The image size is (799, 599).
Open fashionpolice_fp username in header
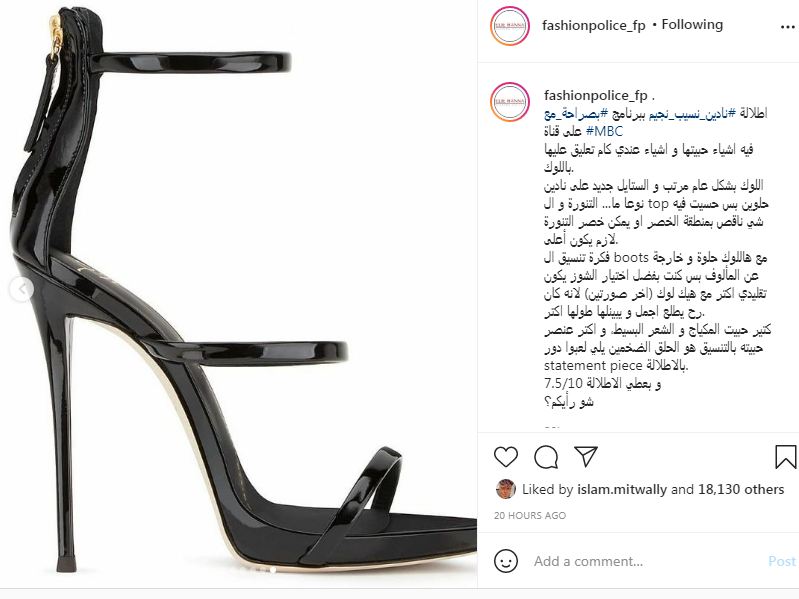pyautogui.click(x=593, y=25)
